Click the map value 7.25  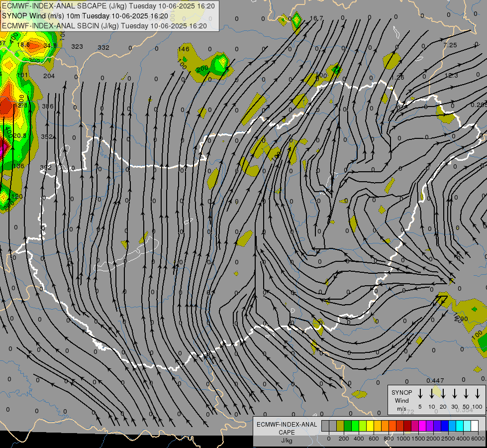point(450,45)
